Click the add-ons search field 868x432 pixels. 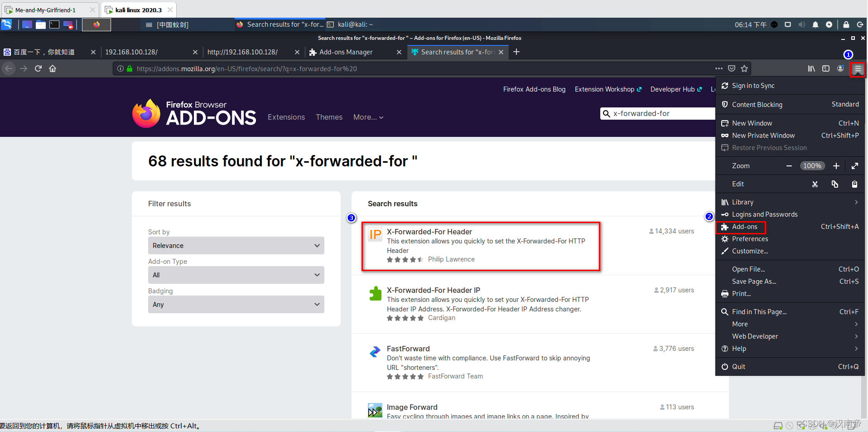(658, 113)
